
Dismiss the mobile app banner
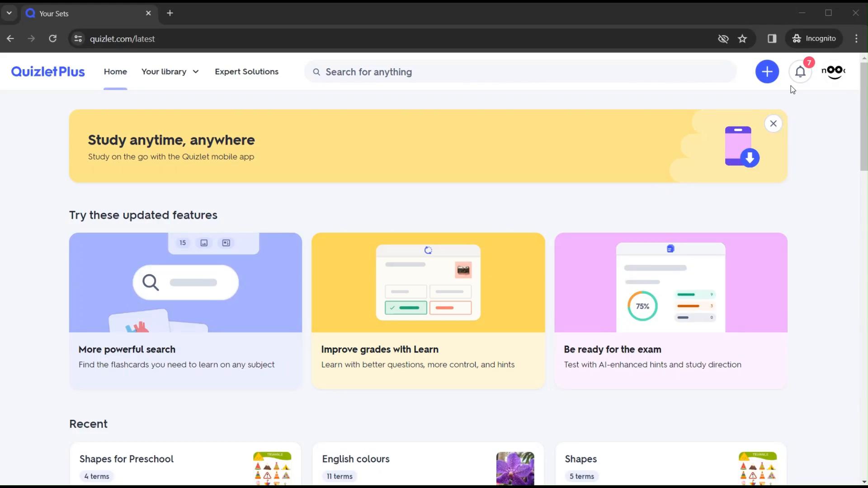[x=773, y=123]
